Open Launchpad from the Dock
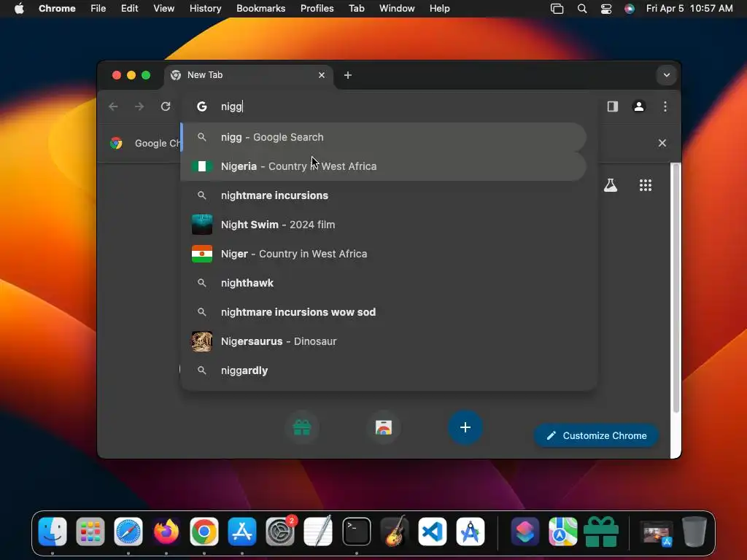The height and width of the screenshot is (560, 747). (90, 532)
